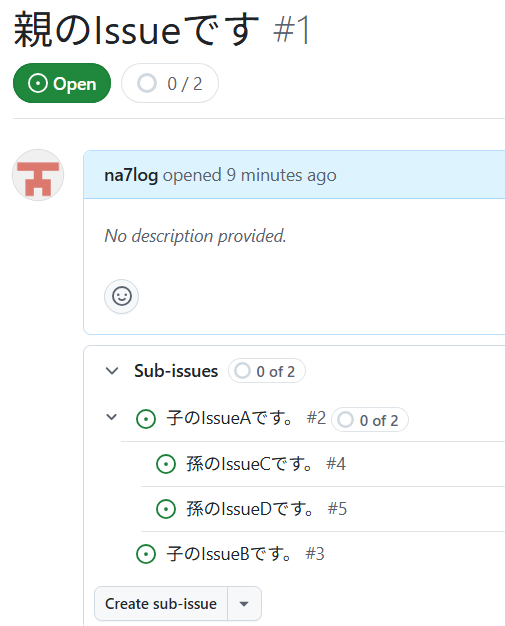Click open-issue icon beside 子のIssueBです

coord(146,554)
